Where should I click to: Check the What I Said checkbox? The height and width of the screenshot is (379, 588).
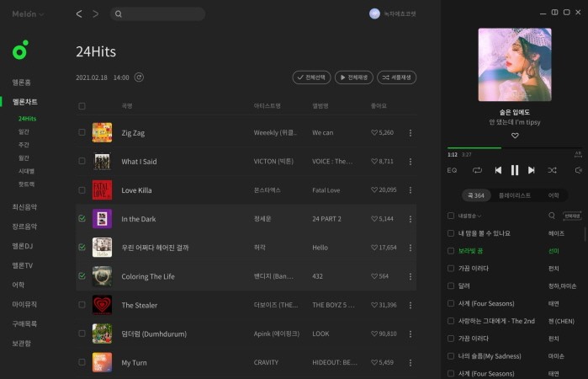click(82, 161)
